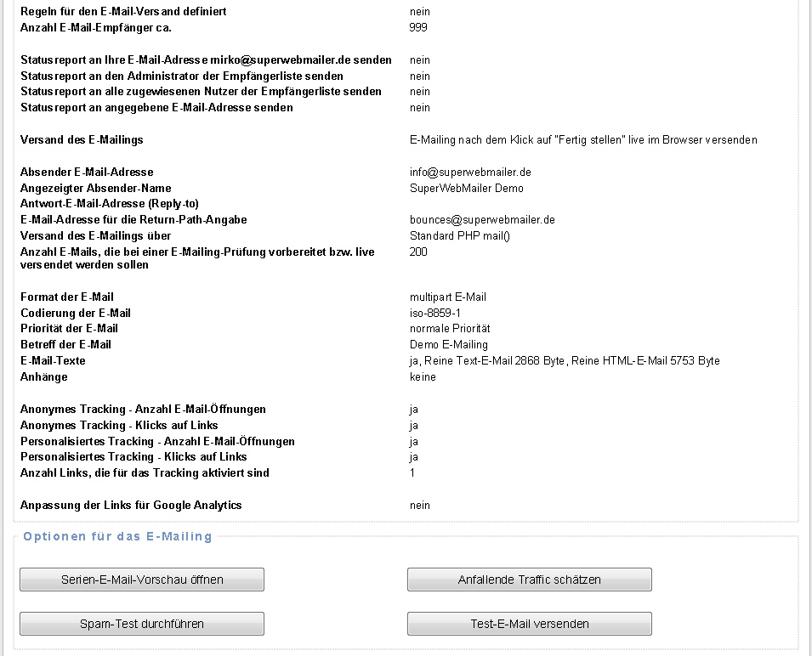Viewport: 812px width, 656px height.
Task: Click the 'Optionen für das E-Mailing' section heading
Action: [x=117, y=536]
